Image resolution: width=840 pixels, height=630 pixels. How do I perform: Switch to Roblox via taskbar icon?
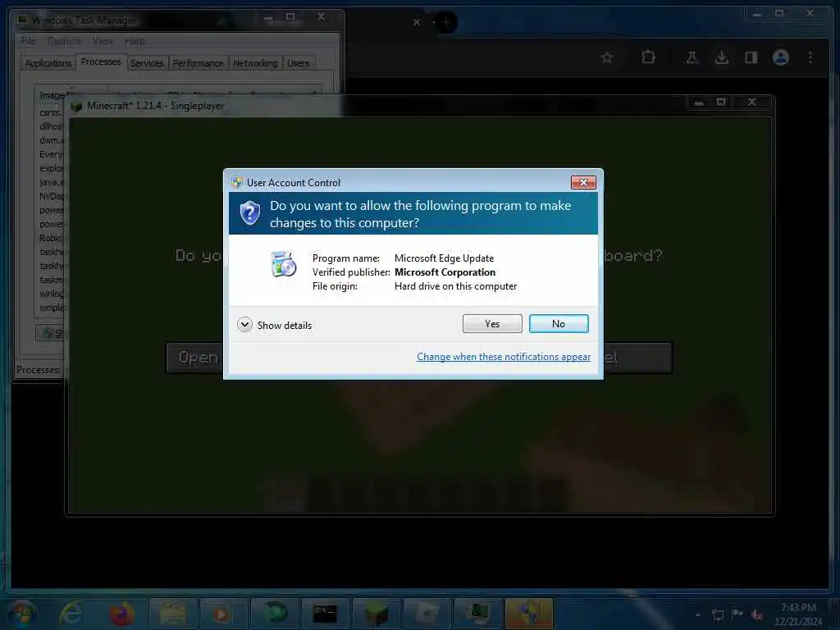[427, 614]
